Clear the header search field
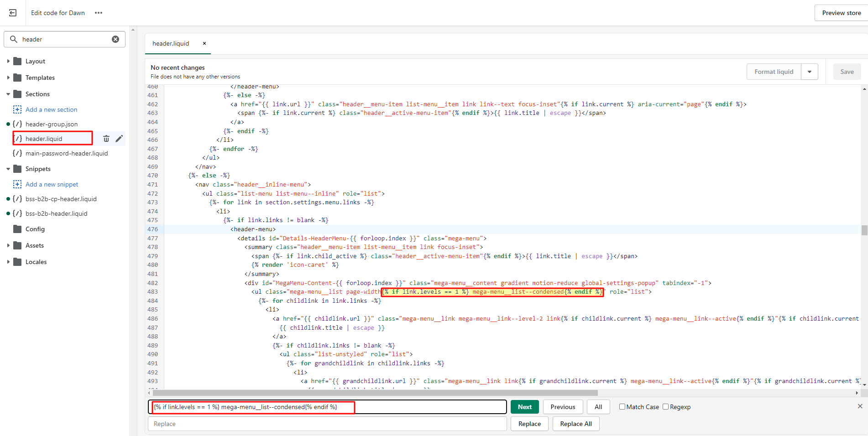This screenshot has height=436, width=868. point(115,39)
